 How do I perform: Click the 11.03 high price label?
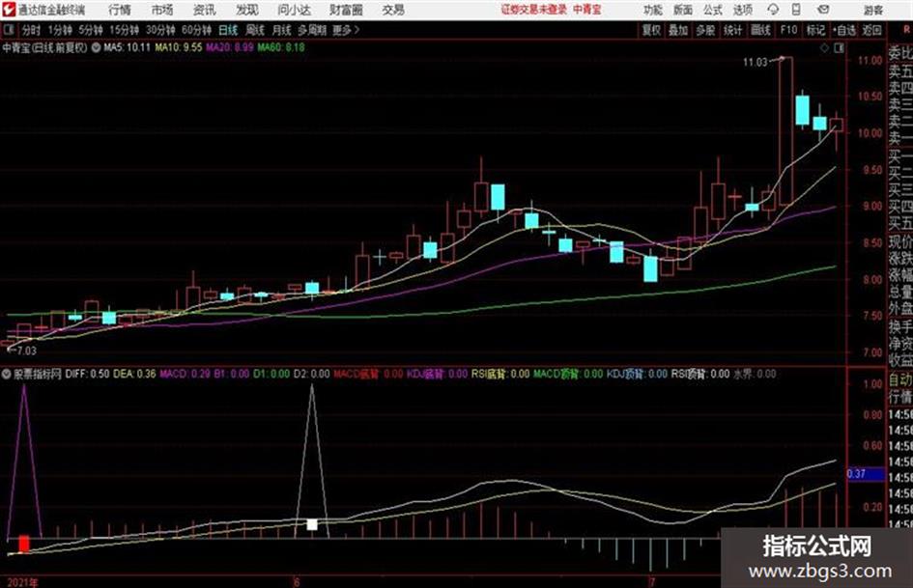tap(756, 62)
